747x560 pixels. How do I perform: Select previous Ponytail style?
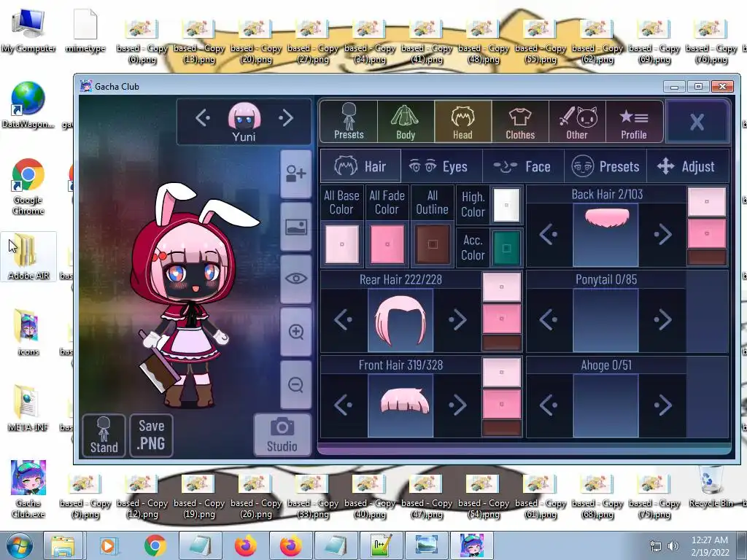[x=549, y=320]
